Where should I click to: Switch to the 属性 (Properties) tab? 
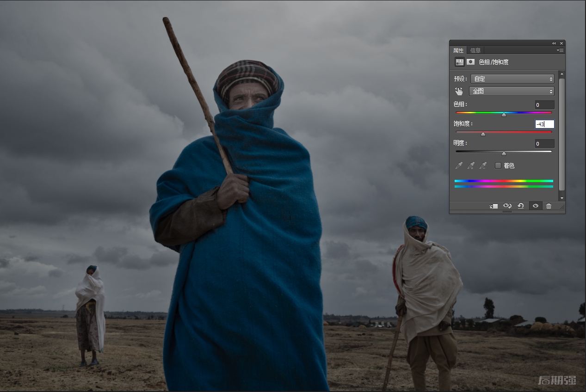coord(458,50)
